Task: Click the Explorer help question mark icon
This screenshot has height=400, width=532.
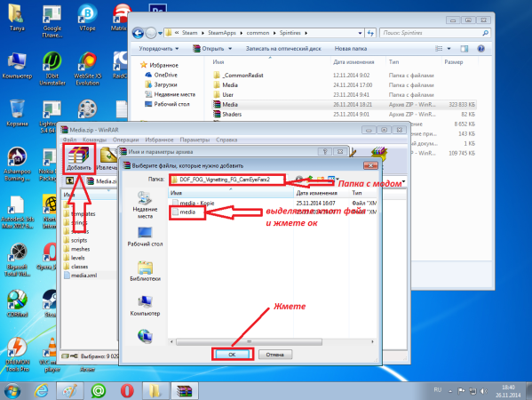Action: tap(480, 49)
